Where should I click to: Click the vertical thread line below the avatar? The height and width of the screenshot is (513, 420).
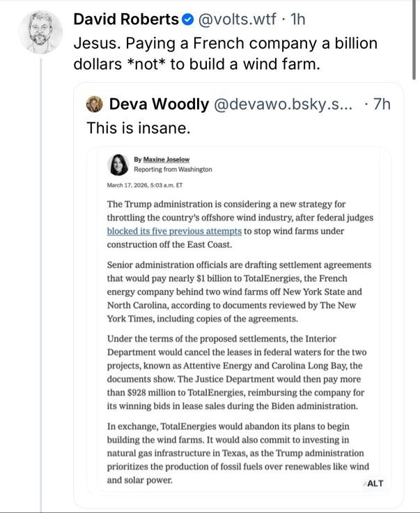[41, 285]
